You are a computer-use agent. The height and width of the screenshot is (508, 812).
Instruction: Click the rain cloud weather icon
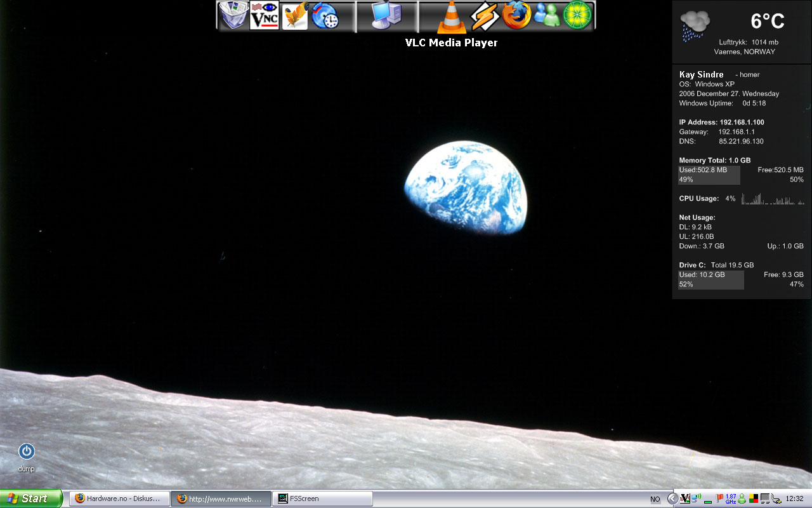click(x=695, y=26)
